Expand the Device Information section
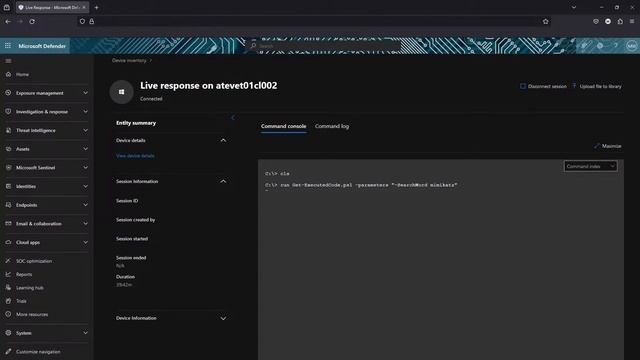This screenshot has width=640, height=360. [x=223, y=318]
